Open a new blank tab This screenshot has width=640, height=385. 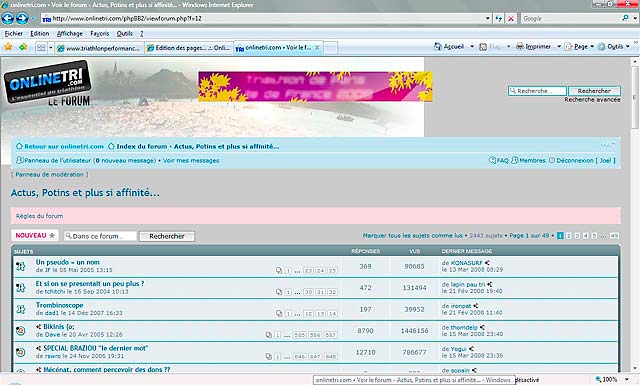(330, 48)
